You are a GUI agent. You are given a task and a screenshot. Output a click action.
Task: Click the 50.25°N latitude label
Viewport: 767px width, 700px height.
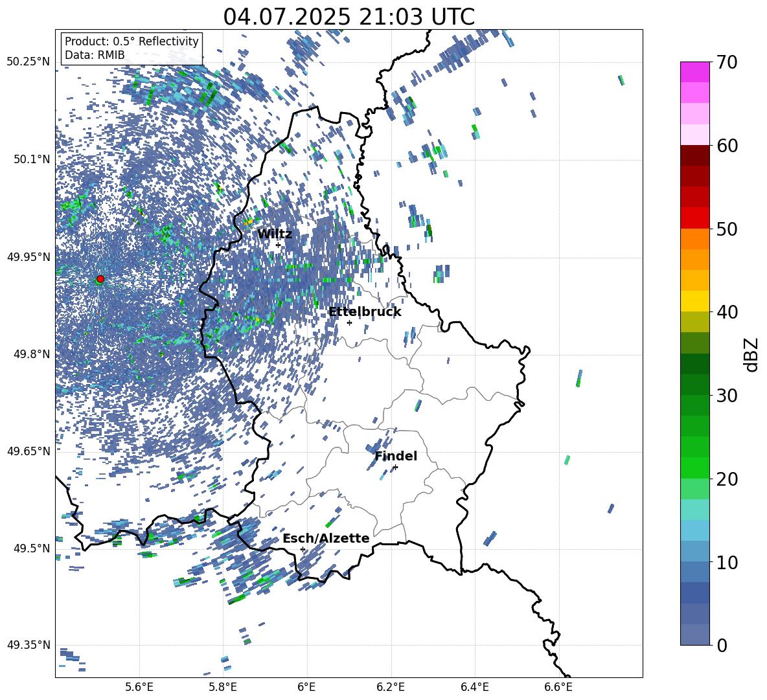[29, 62]
